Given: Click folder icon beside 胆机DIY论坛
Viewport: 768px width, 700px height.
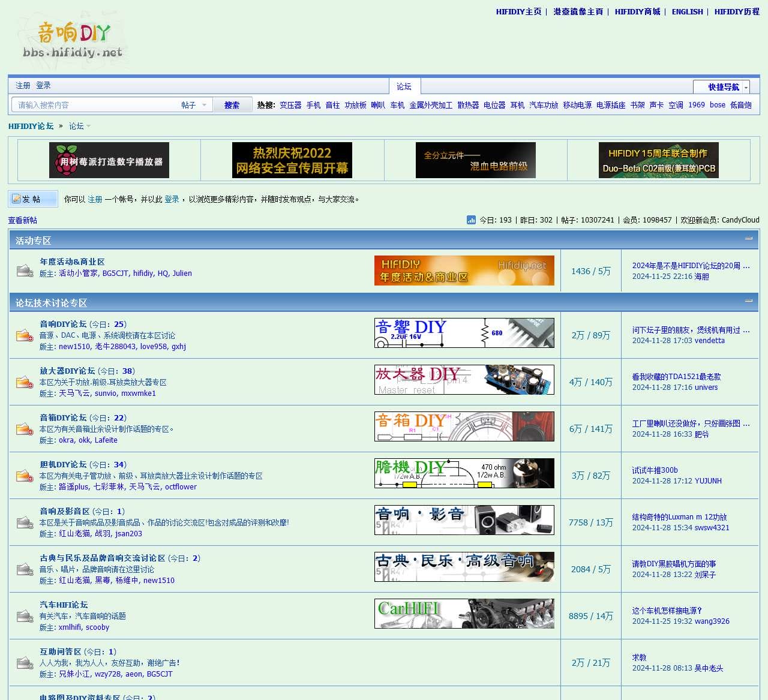Looking at the screenshot, I should (25, 475).
